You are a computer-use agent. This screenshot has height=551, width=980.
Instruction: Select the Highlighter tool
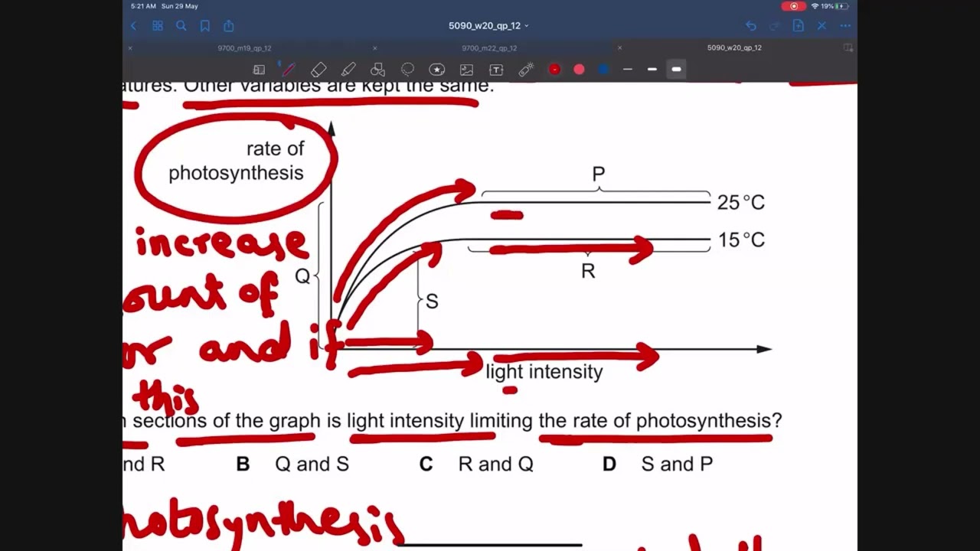pos(348,70)
